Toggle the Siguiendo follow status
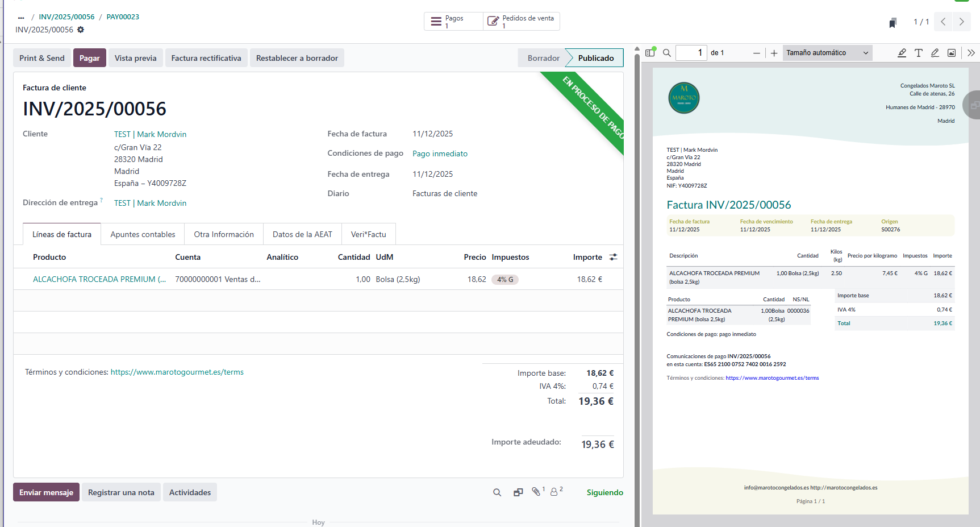This screenshot has height=527, width=980. 604,492
